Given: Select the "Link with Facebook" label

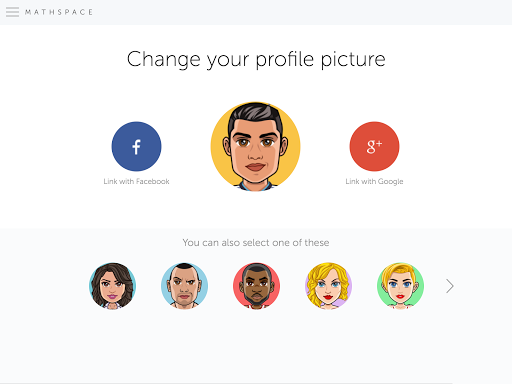Looking at the screenshot, I should coord(136,181).
